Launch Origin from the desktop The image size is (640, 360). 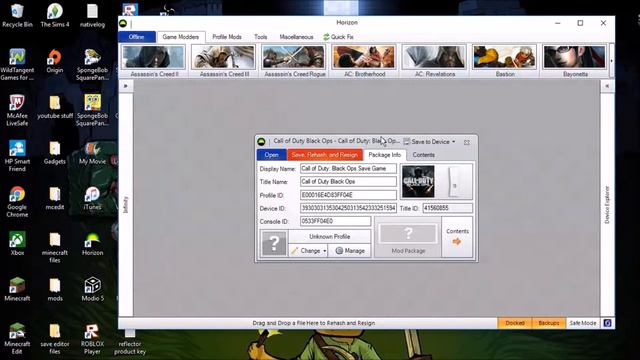point(55,61)
